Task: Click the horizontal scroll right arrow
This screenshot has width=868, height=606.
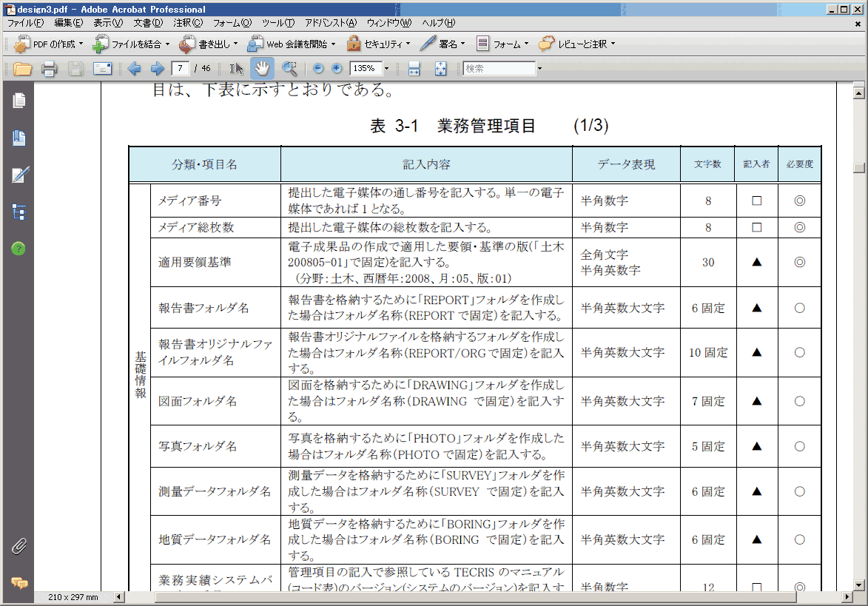Action: 847,597
